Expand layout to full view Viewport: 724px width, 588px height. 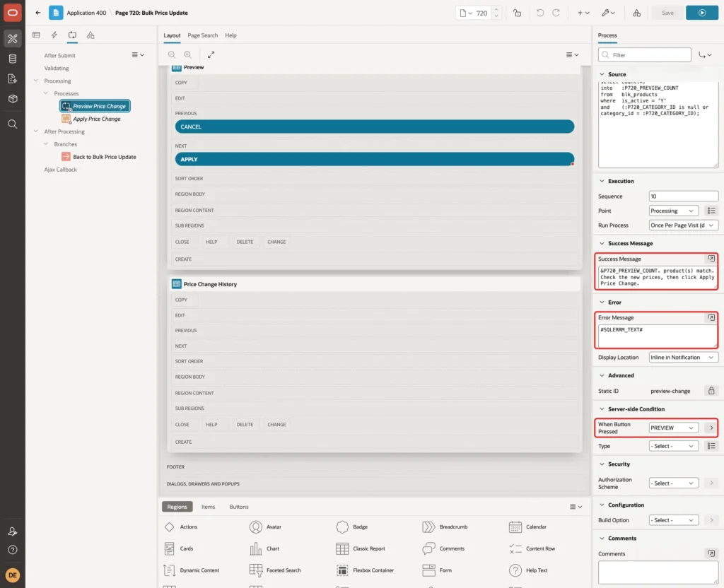[211, 54]
